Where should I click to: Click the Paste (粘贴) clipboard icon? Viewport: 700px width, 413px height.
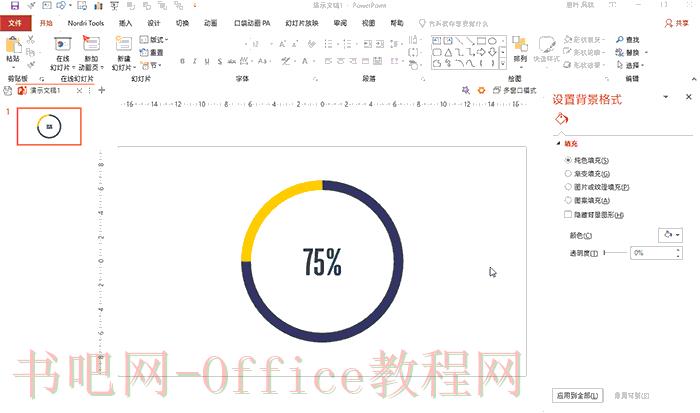click(x=13, y=46)
